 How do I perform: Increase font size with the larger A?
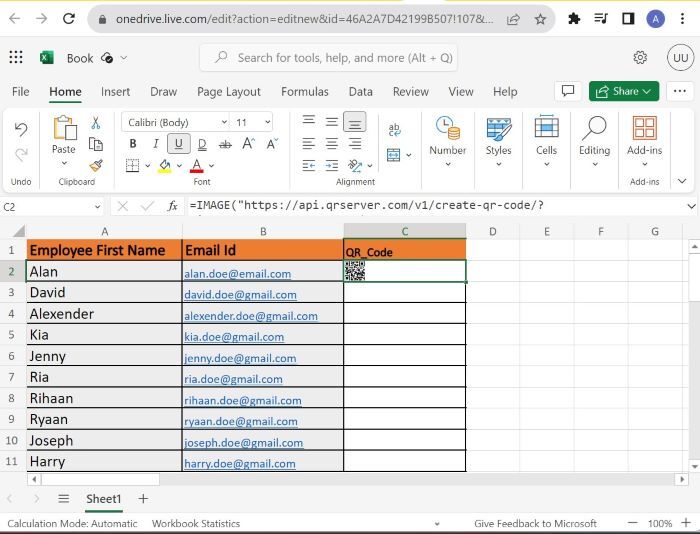point(248,144)
